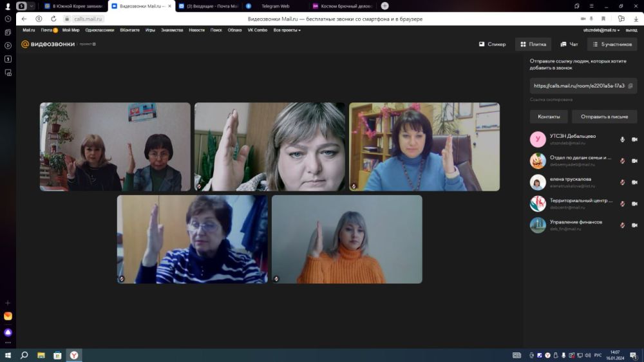Switch to Telegram Web tab
The image size is (644, 362).
click(x=275, y=6)
